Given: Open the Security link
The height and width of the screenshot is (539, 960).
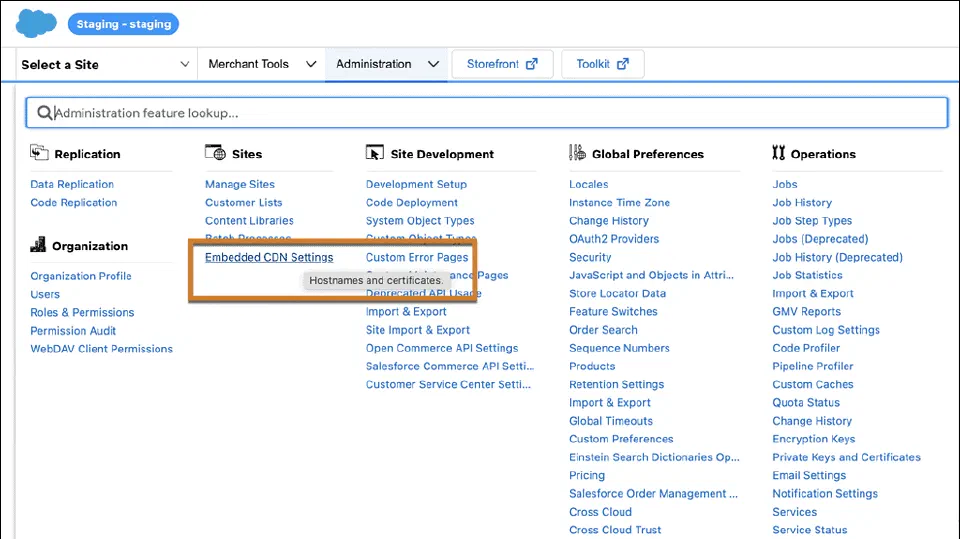Looking at the screenshot, I should (x=590, y=257).
